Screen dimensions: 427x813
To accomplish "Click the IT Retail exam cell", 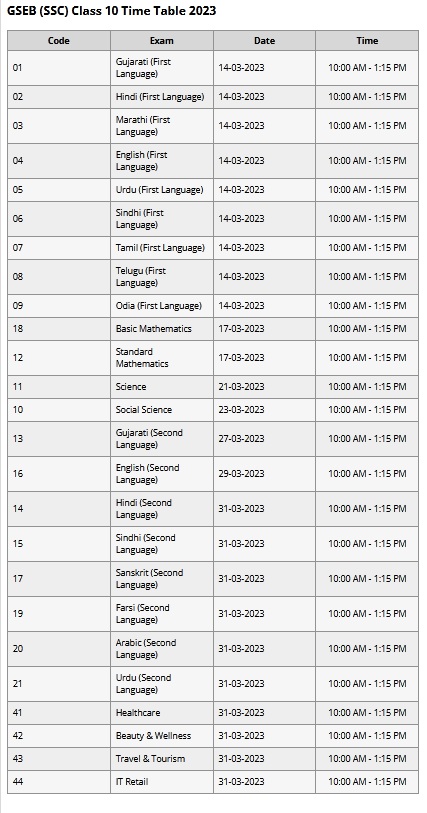I will click(x=162, y=781).
